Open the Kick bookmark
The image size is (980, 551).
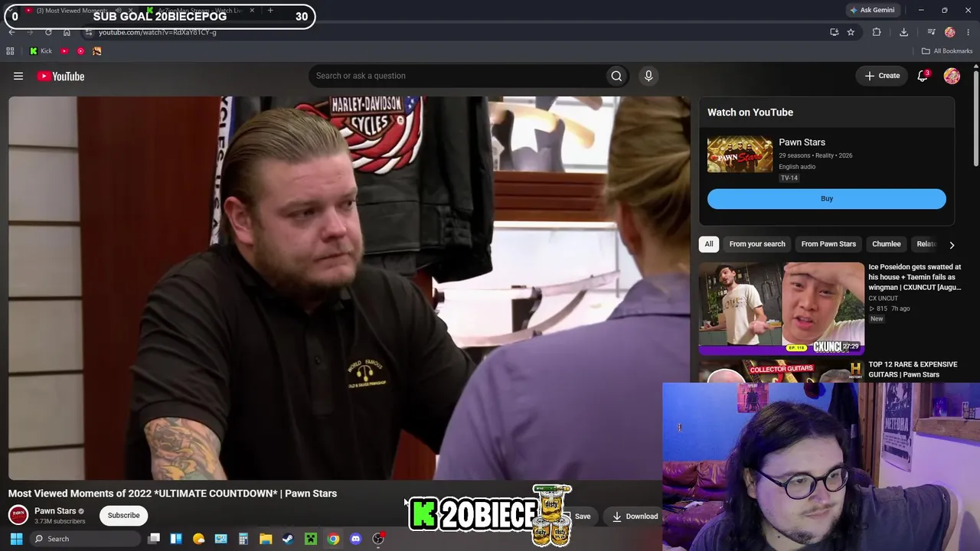point(41,51)
